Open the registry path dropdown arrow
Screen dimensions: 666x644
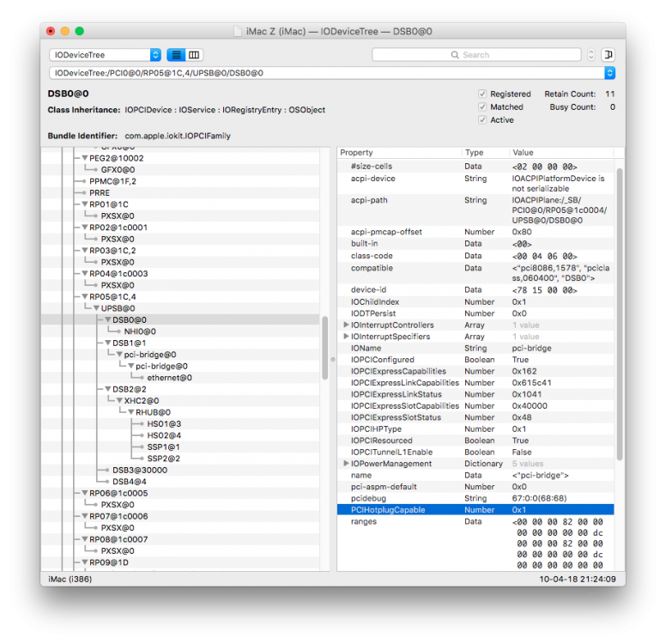(x=609, y=73)
